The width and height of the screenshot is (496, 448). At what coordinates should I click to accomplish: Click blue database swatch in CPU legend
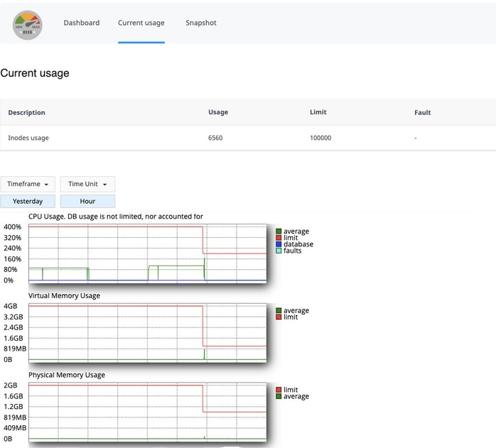[x=279, y=244]
